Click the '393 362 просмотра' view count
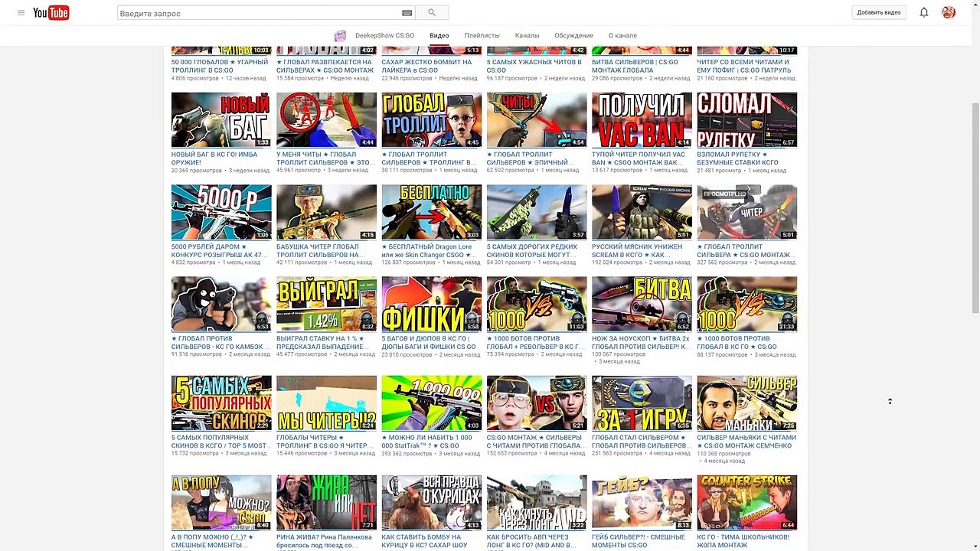 point(407,454)
